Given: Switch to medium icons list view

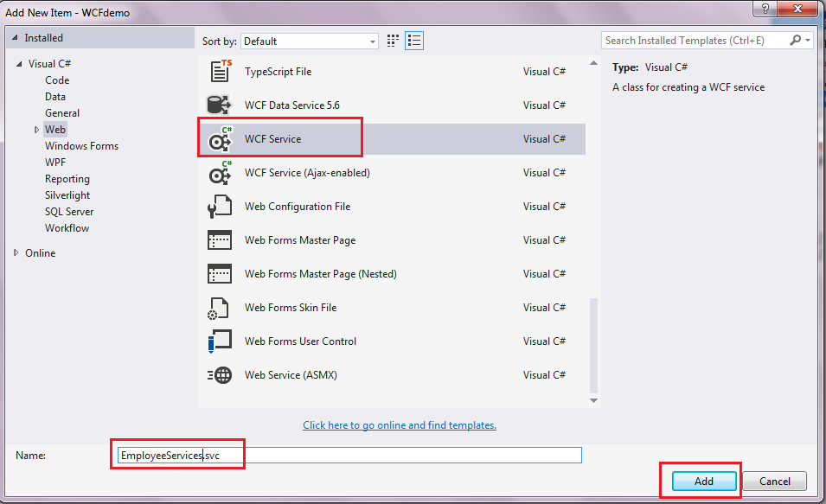Looking at the screenshot, I should (414, 41).
